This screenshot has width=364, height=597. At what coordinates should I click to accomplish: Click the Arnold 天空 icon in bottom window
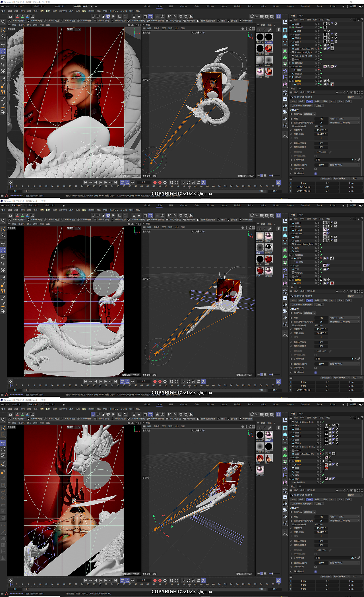coord(45,419)
